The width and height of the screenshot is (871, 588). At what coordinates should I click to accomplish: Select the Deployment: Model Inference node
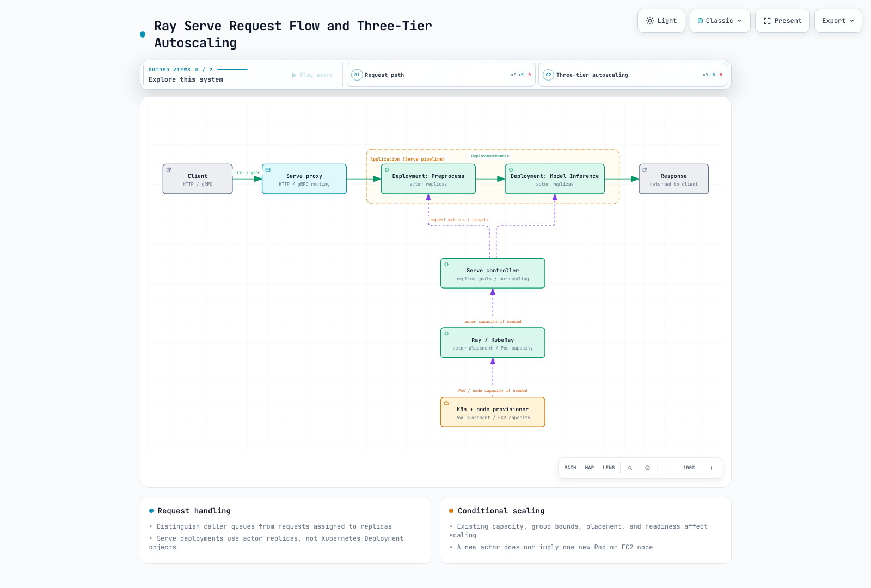(x=555, y=179)
